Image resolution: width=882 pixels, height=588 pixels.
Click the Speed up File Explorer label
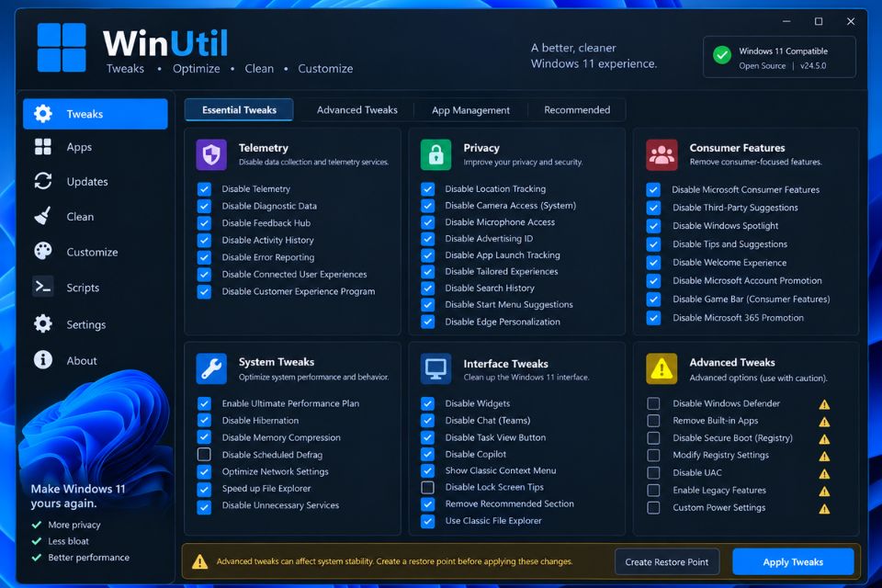266,489
